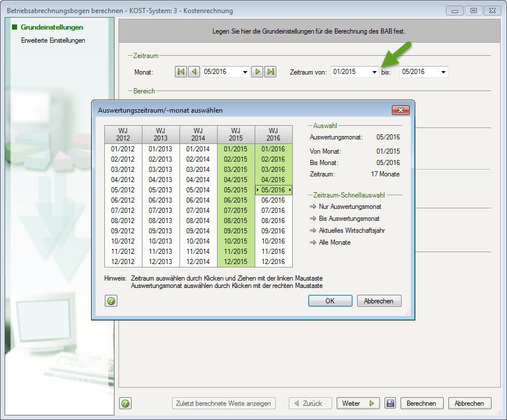
Task: Expand the Monat dropdown
Action: coord(246,72)
